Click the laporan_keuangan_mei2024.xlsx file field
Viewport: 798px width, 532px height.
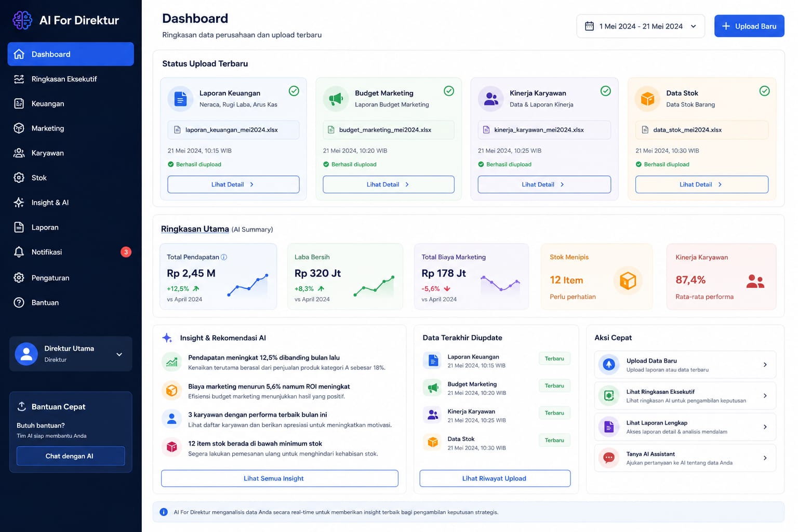pyautogui.click(x=233, y=130)
